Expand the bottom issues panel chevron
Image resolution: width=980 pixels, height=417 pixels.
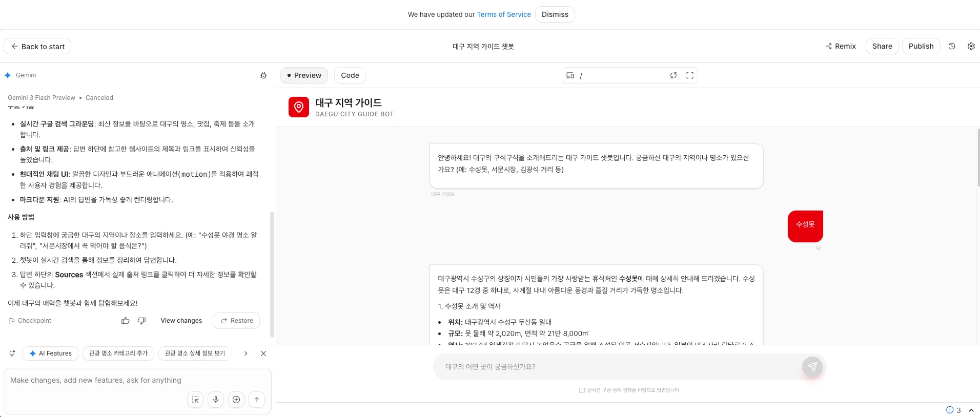pyautogui.click(x=971, y=410)
